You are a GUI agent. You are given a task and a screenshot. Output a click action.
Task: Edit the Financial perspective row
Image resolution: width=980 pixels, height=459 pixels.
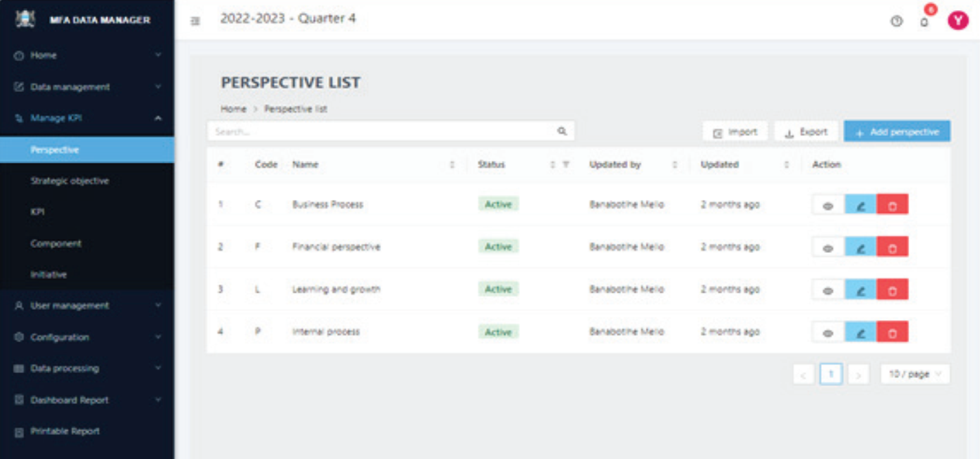[x=860, y=247]
